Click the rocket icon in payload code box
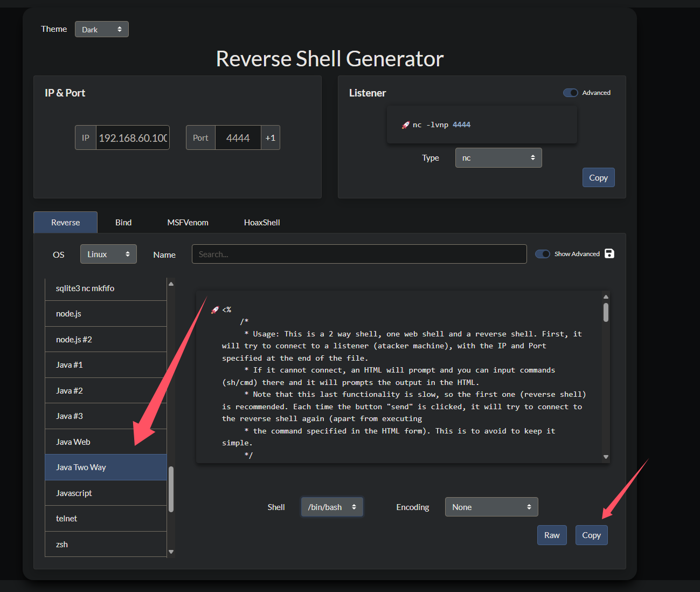 [215, 310]
